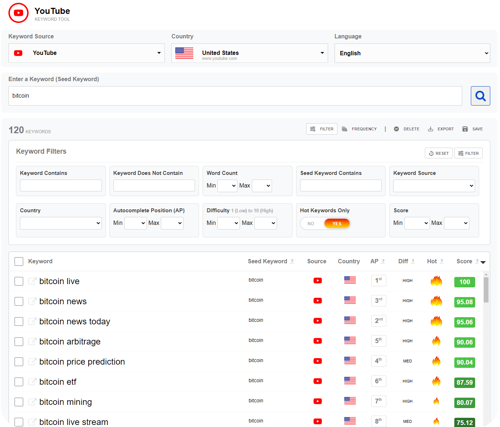Open external link icon for bitcoin arbitrage
This screenshot has width=500, height=427.
(x=32, y=341)
